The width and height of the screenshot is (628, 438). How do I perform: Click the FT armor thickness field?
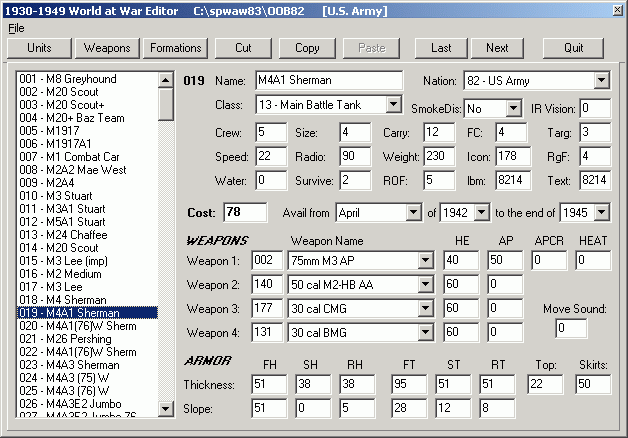(x=409, y=384)
